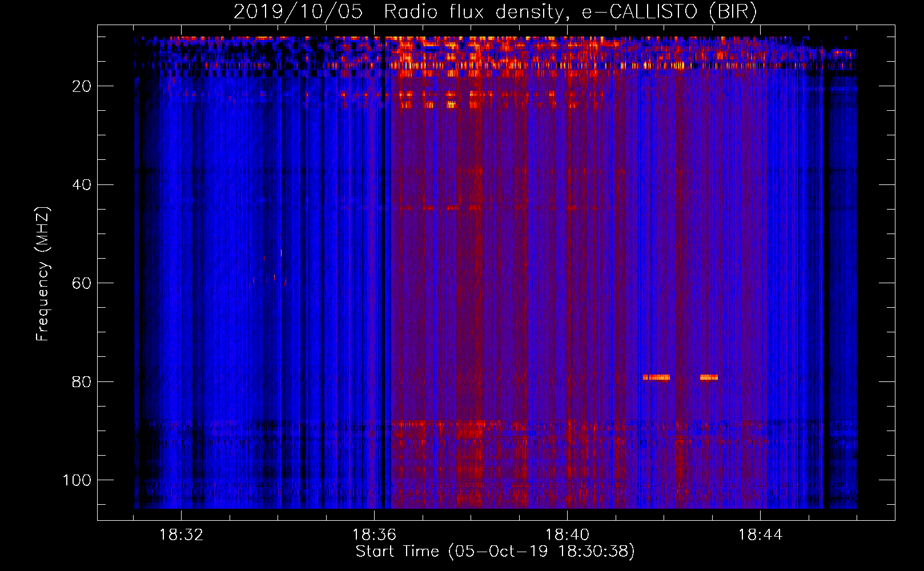
Task: Select the 18:40 time tick label
Action: (x=567, y=535)
